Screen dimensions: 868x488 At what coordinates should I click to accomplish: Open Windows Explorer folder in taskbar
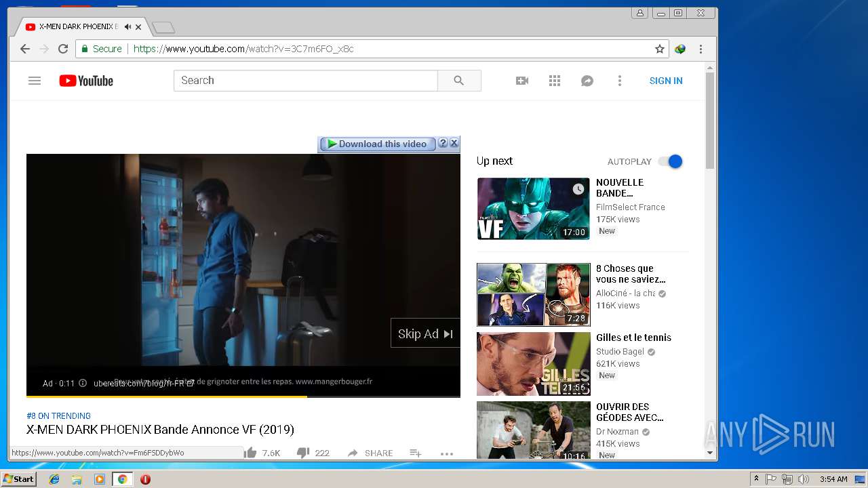point(77,479)
